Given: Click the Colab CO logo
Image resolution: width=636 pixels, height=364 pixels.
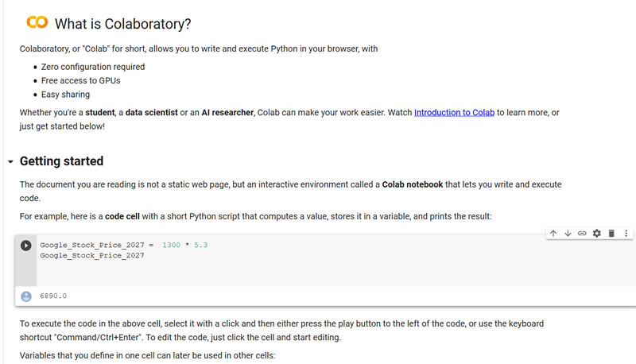Looking at the screenshot, I should (x=37, y=23).
